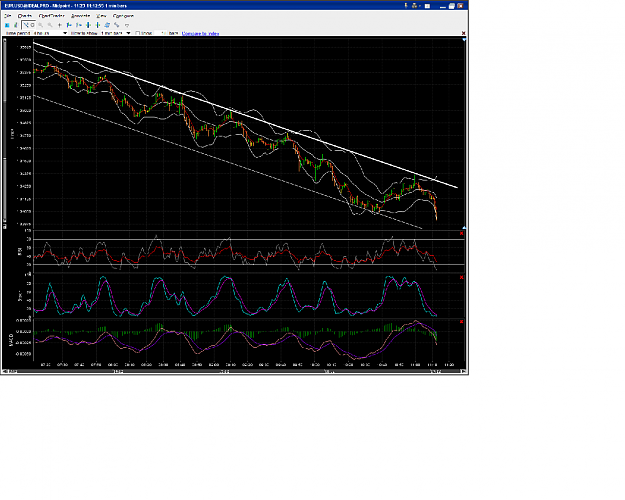625x500 pixels.
Task: Open the Annotate menu
Action: [80, 16]
